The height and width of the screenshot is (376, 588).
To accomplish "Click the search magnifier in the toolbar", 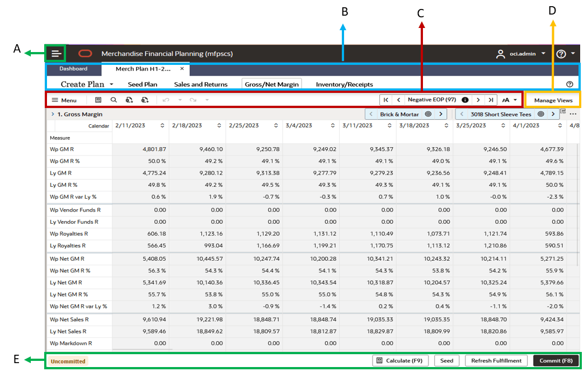I will tap(114, 100).
